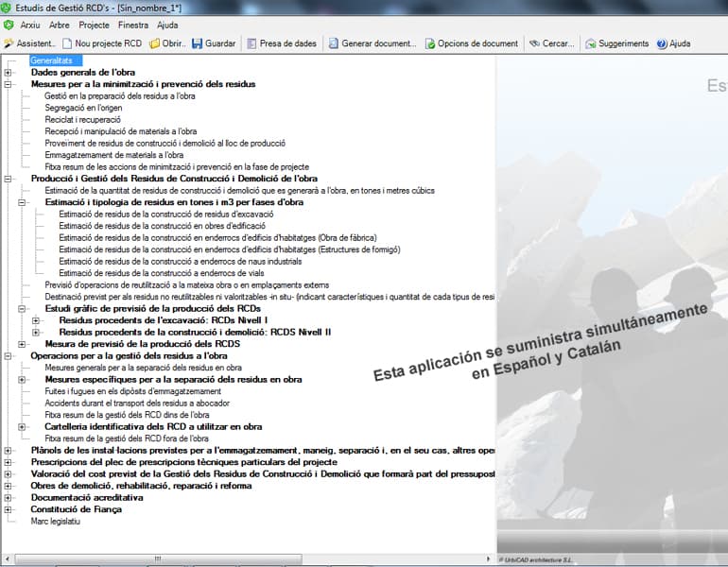Expand Constitució de Fiança node
728x567 pixels.
click(8, 509)
